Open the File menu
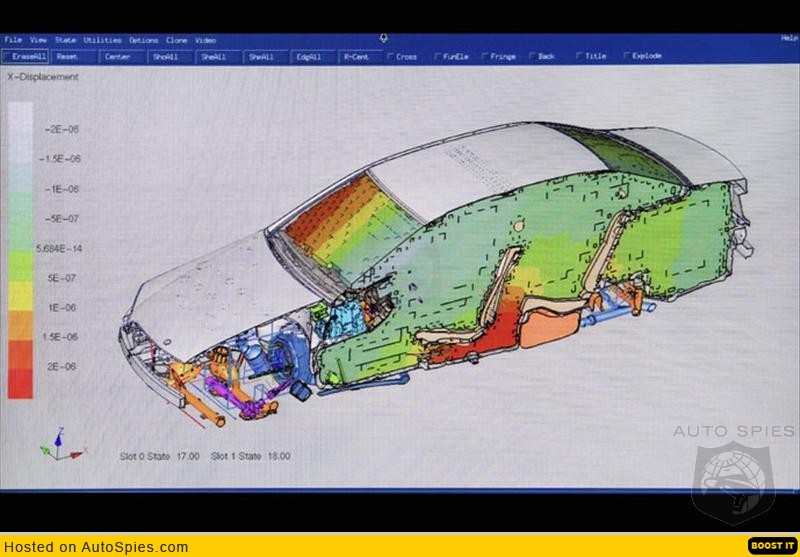Screen dimensions: 800x557 [x=13, y=40]
